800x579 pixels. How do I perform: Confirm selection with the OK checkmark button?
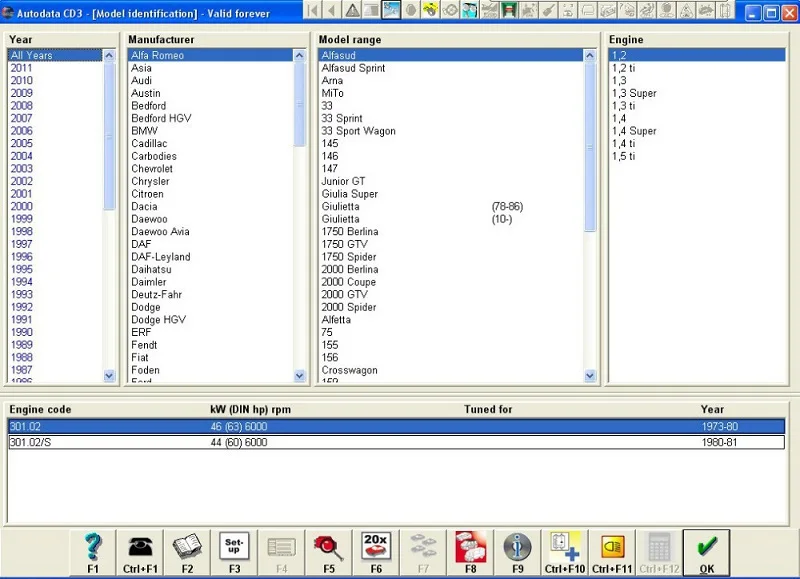706,550
